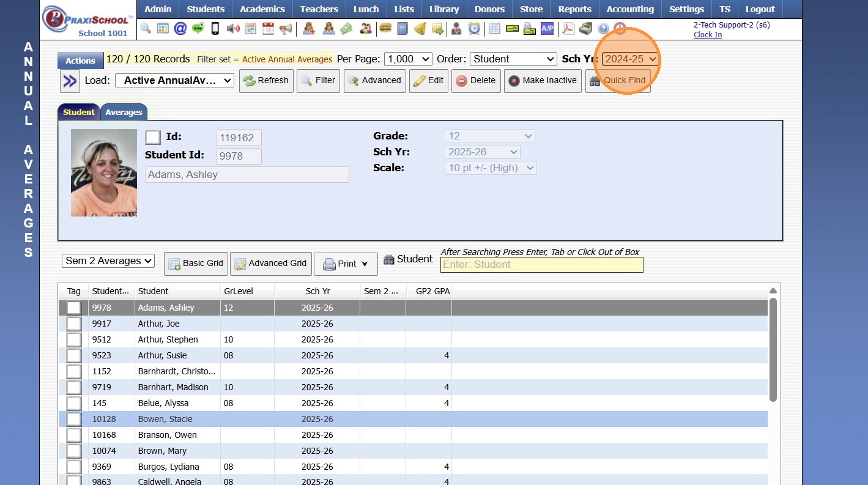
Task: Open the hamburger lunch icon
Action: click(385, 28)
